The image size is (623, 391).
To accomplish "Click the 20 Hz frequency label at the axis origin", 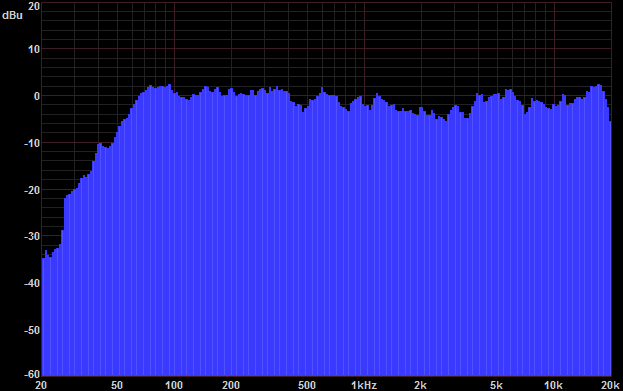I will (x=41, y=385).
